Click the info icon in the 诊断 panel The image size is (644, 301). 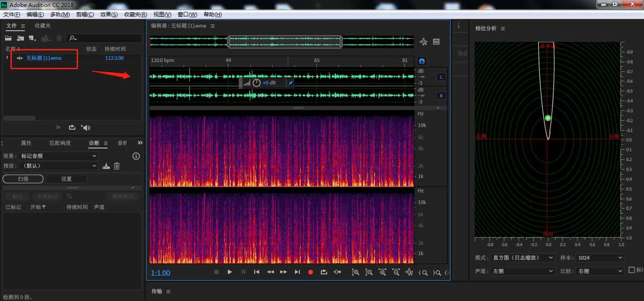point(136,156)
